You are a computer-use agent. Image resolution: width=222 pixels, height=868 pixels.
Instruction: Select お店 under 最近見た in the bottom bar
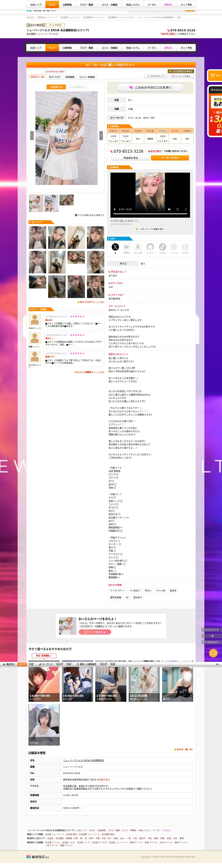coord(31,665)
